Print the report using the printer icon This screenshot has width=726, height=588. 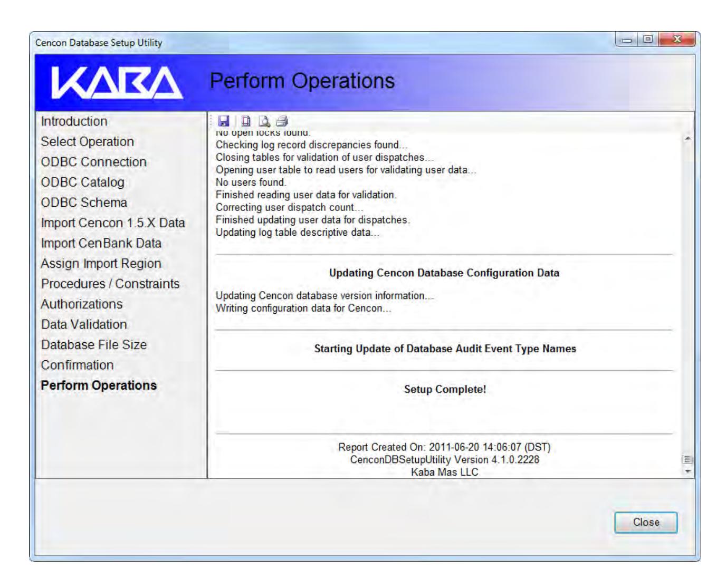282,121
